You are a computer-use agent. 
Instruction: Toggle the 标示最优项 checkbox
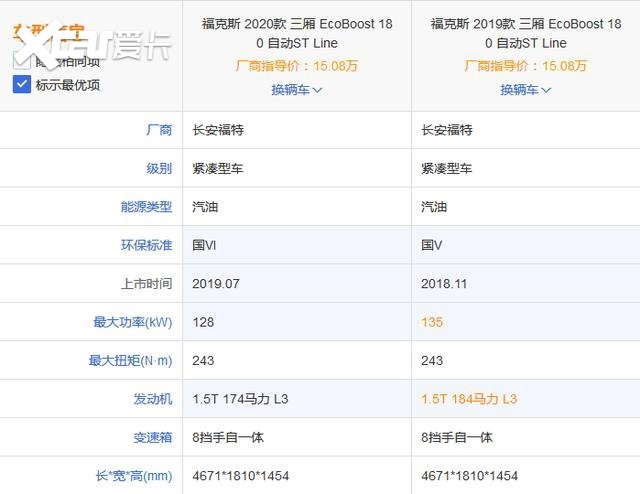pyautogui.click(x=22, y=85)
